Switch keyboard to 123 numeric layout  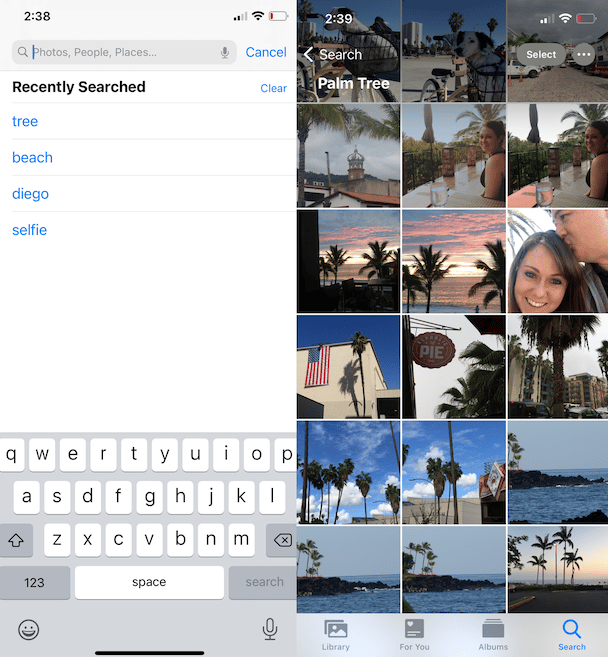click(x=35, y=582)
